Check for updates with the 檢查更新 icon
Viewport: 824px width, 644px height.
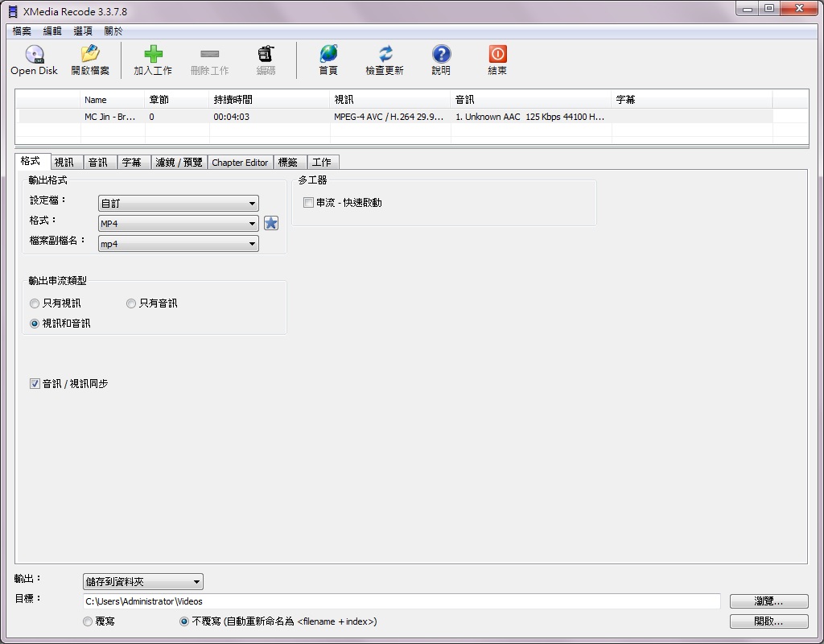385,56
